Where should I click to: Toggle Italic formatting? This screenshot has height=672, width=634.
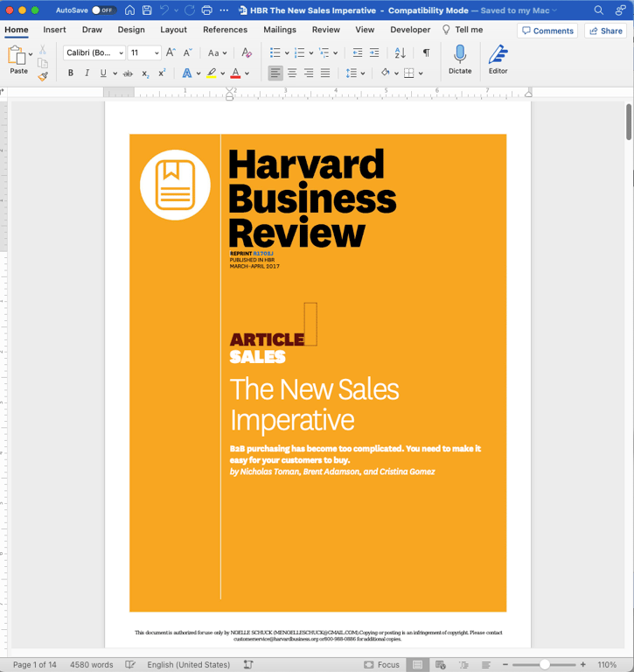point(87,73)
